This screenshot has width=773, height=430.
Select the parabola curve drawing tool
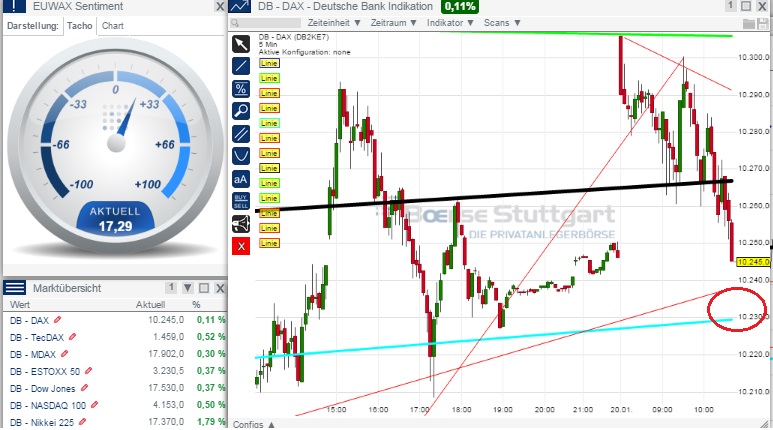click(241, 156)
